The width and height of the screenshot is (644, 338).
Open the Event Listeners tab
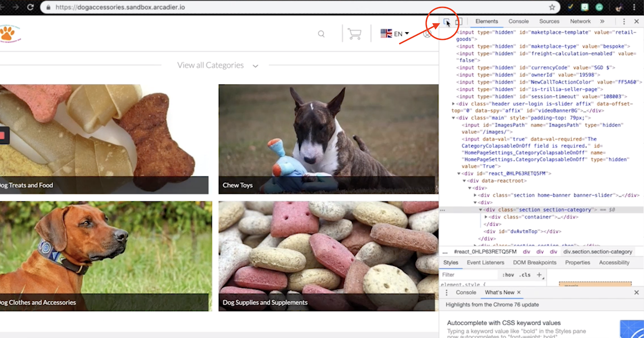(485, 263)
